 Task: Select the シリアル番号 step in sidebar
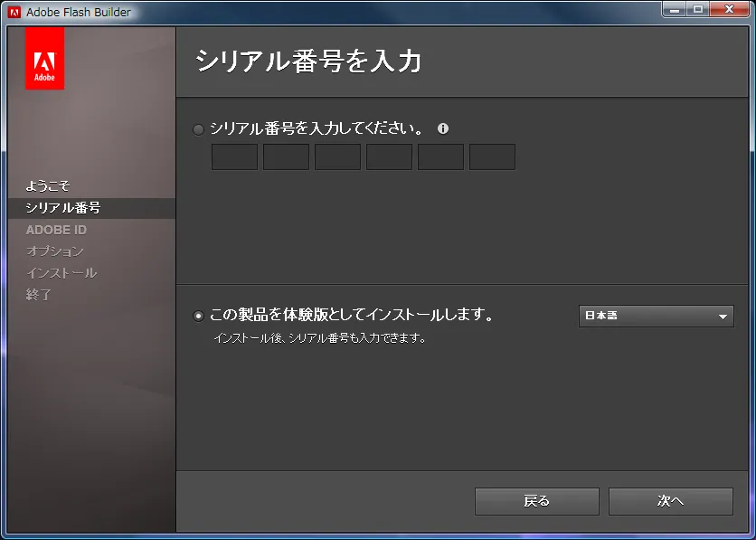[91, 208]
